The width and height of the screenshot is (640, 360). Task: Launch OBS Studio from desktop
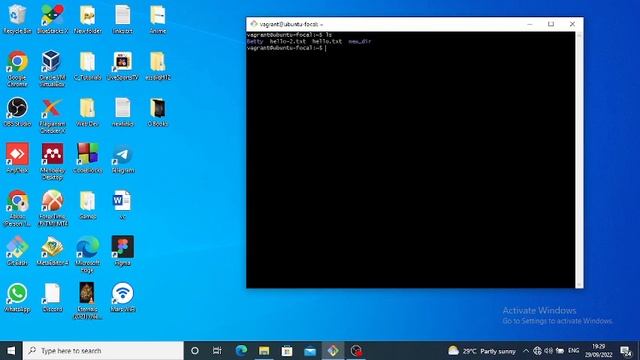coord(17,111)
